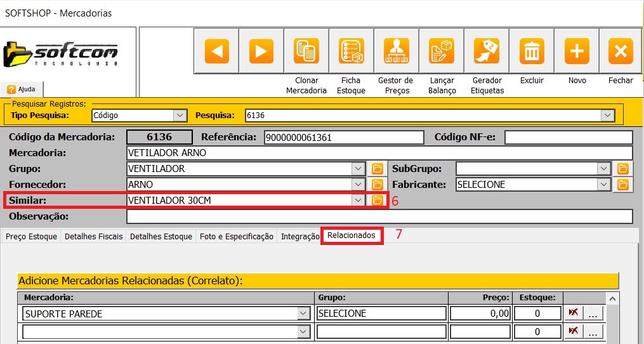
Task: Launch the Lançar Balanço icon
Action: coord(442,51)
